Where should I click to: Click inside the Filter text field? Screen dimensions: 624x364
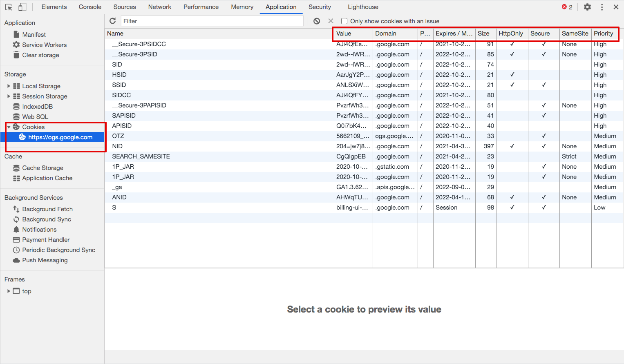pyautogui.click(x=212, y=21)
